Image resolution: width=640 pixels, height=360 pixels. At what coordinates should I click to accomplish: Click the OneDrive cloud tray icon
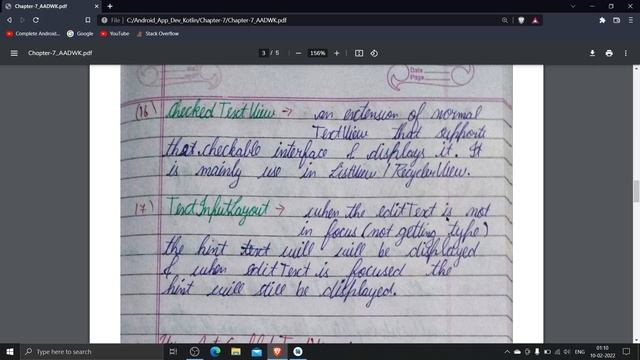click(517, 351)
